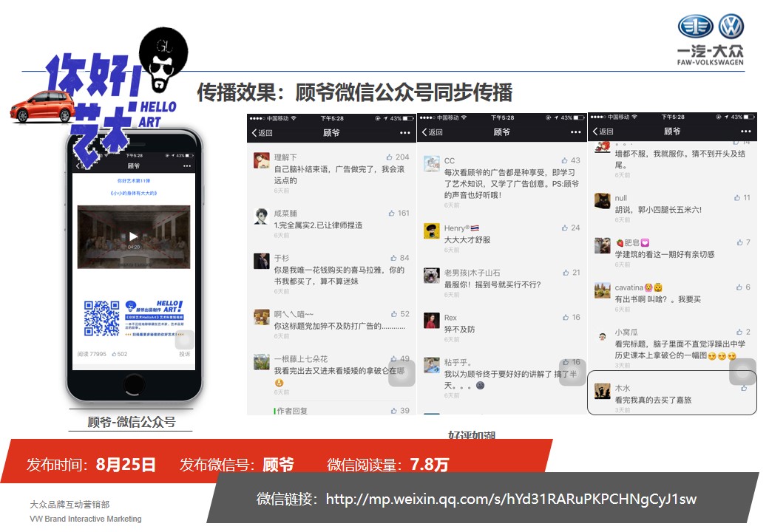
Task: Click the 阅读 77995 read count
Action: (x=92, y=354)
